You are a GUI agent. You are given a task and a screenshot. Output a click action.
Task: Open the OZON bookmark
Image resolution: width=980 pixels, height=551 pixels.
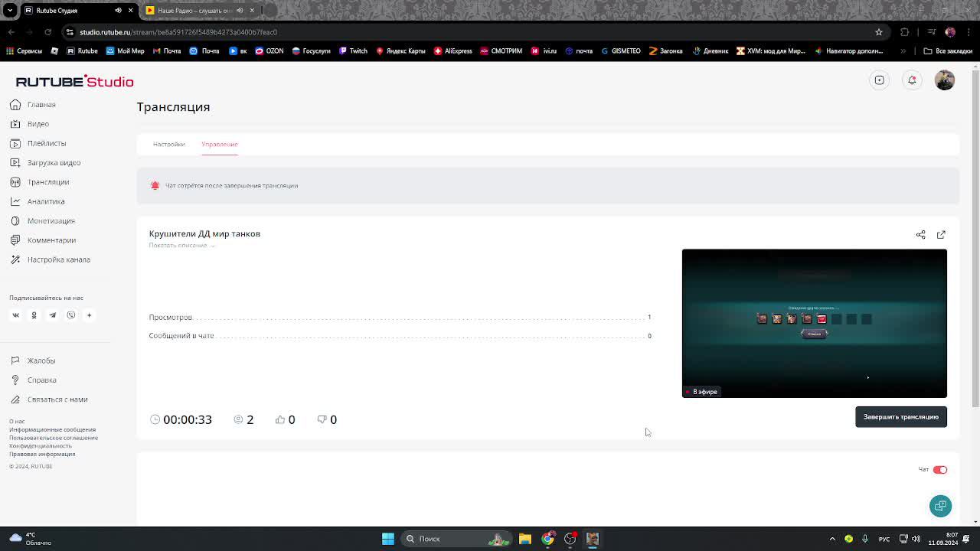[x=269, y=51]
